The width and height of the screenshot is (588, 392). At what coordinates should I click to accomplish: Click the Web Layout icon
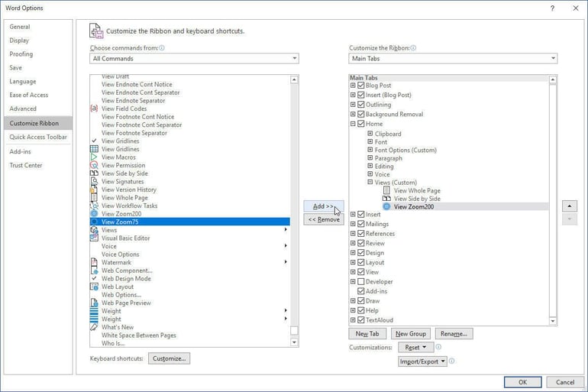[94, 287]
